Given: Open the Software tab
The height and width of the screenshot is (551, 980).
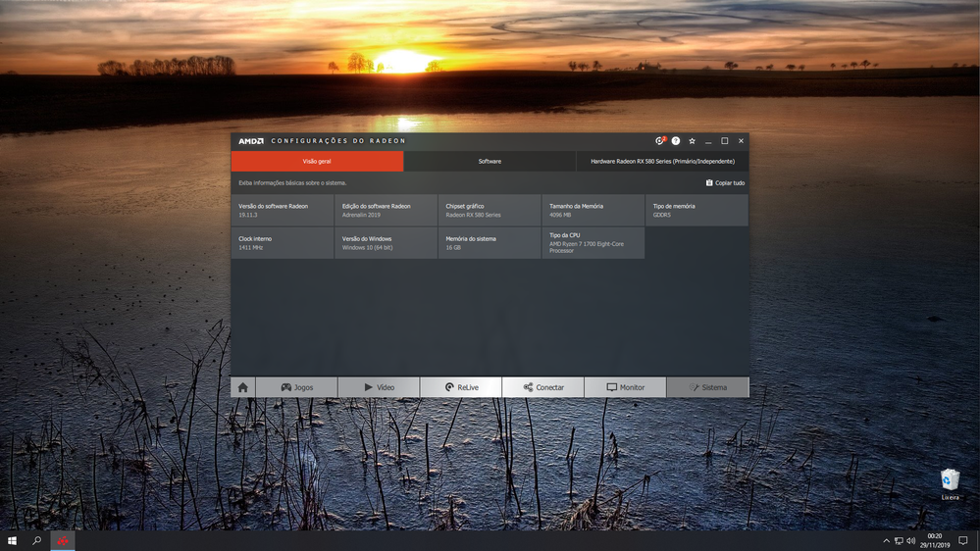Looking at the screenshot, I should click(x=490, y=161).
